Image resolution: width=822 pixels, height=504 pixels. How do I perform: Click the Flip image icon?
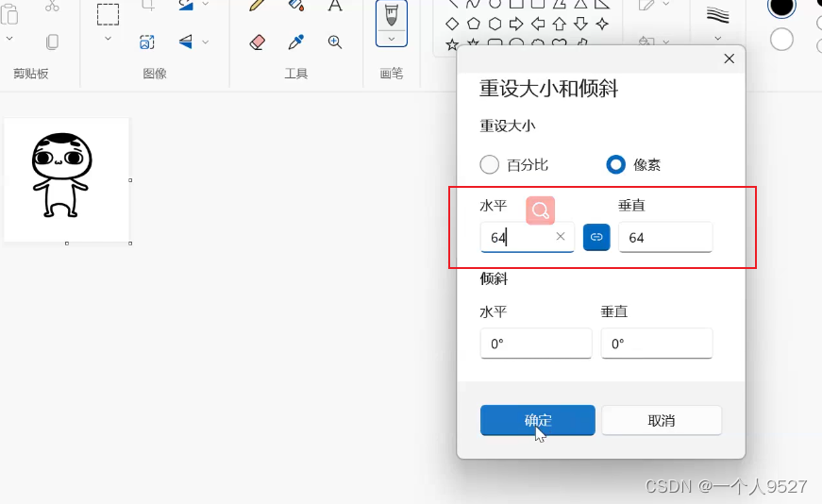pos(186,42)
